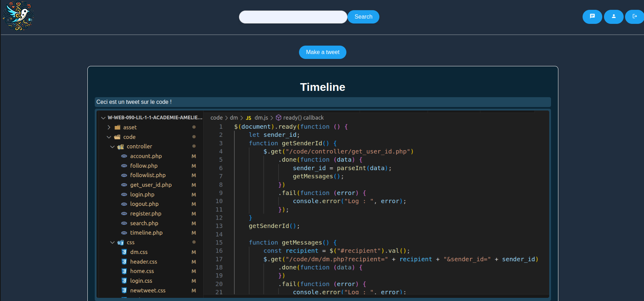The image size is (644, 301).
Task: Click 'const recipient' declaration line
Action: coord(337,251)
